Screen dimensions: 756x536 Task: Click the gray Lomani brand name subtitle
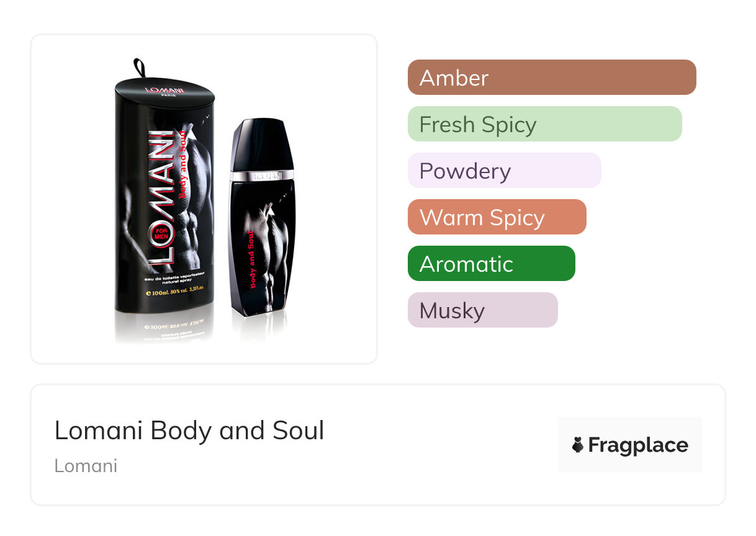point(86,465)
